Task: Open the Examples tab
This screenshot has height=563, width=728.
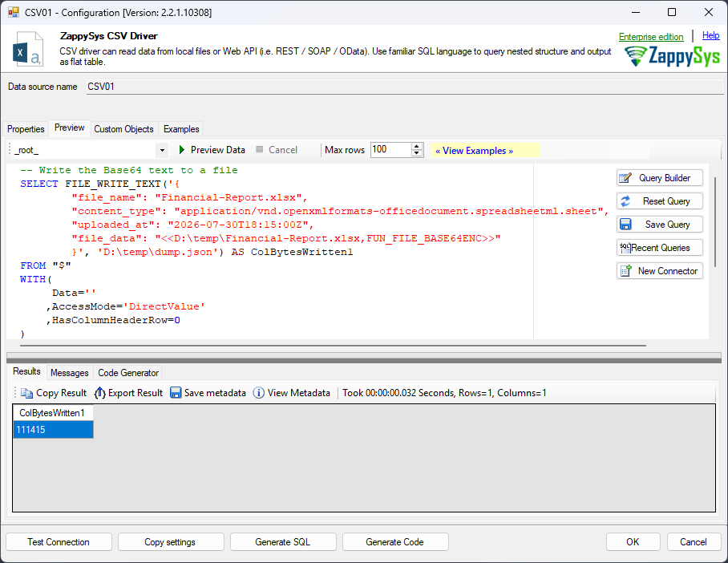Action: click(181, 128)
